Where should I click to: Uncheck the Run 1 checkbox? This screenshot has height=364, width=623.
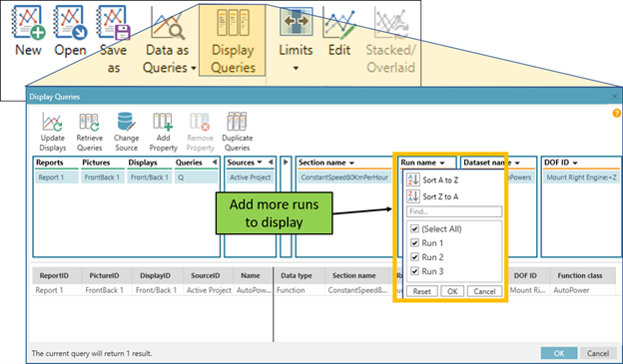coord(414,243)
